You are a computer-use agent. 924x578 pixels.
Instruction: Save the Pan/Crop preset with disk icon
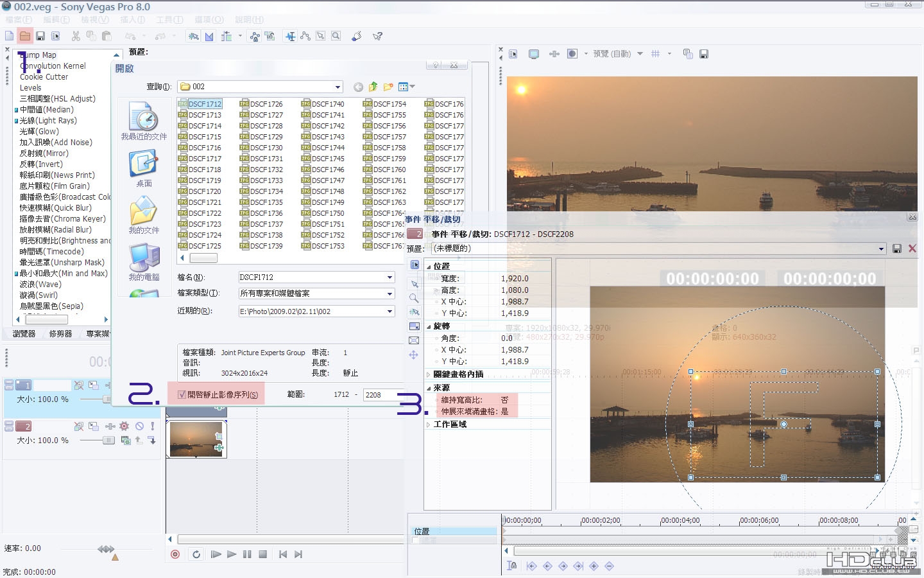coord(897,249)
